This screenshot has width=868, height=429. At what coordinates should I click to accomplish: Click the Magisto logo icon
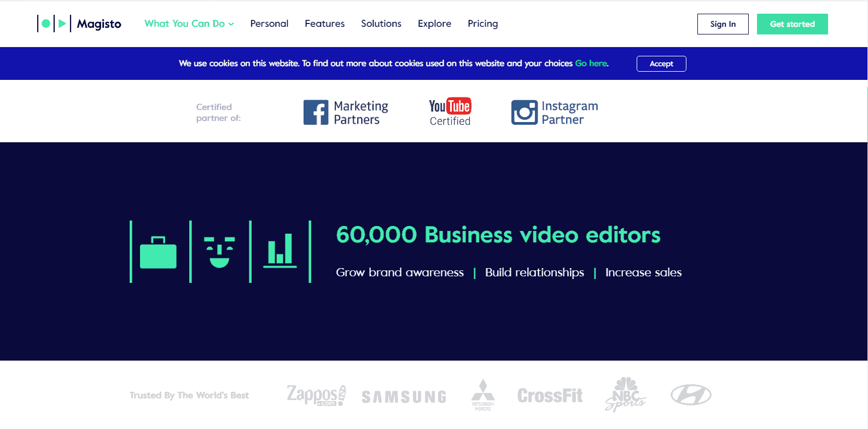(54, 24)
